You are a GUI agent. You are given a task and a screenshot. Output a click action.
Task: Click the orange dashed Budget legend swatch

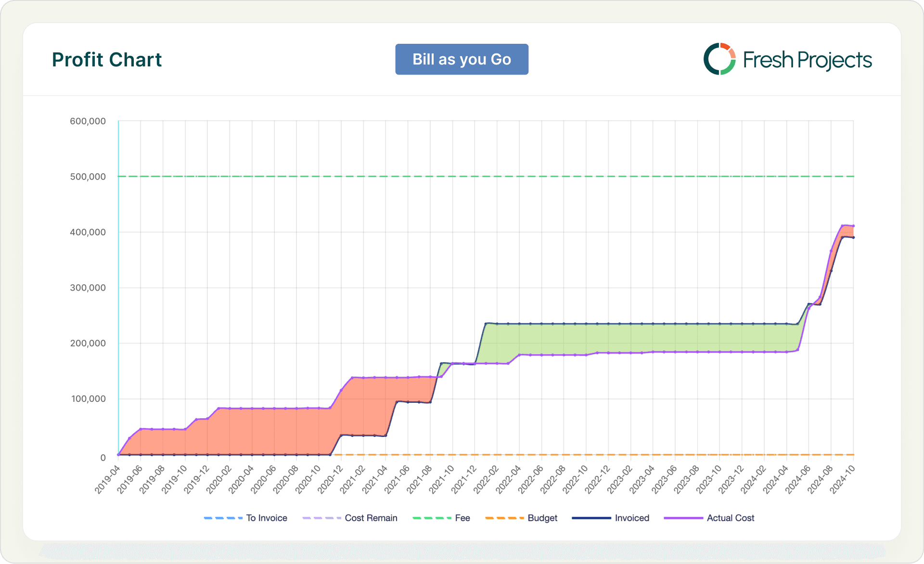point(504,518)
